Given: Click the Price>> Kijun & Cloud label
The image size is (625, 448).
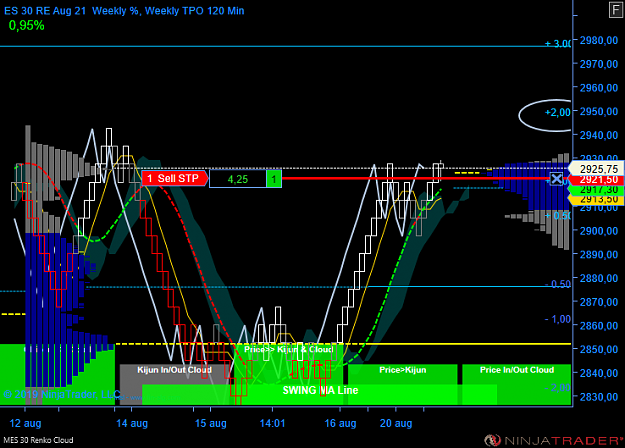Looking at the screenshot, I should pos(289,350).
